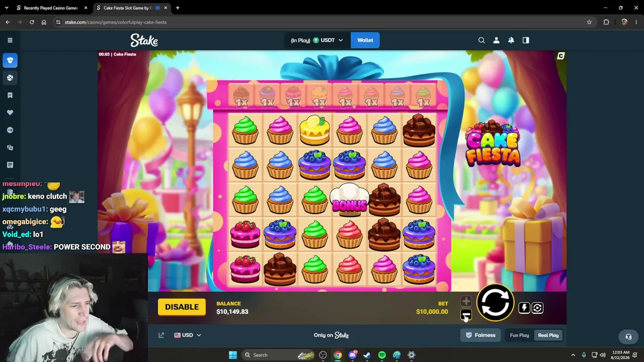Open the Chrome profile avatar
This screenshot has height=362, width=644.
(624, 22)
